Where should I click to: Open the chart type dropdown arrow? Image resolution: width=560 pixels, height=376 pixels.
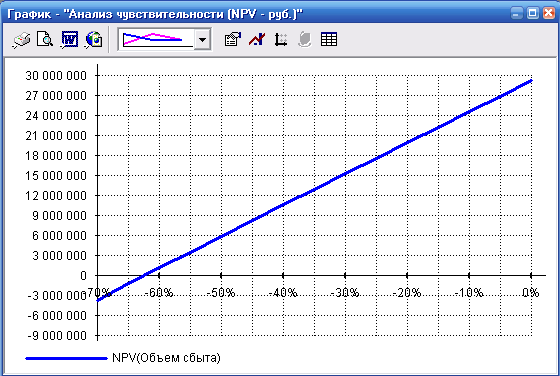(202, 40)
